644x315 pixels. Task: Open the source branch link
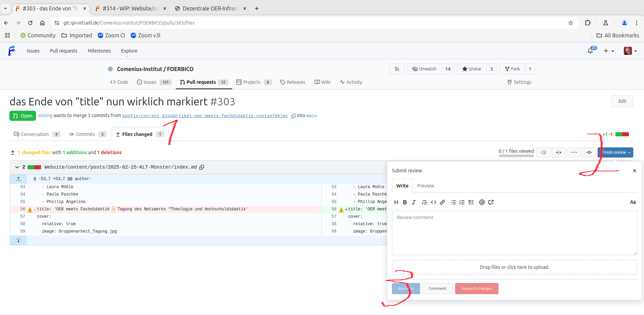[205, 116]
